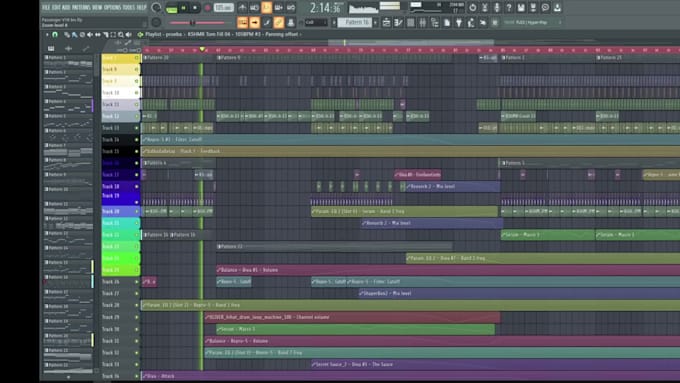The height and width of the screenshot is (383, 680).
Task: Mute Track 15 with its green dot
Action: (137, 151)
